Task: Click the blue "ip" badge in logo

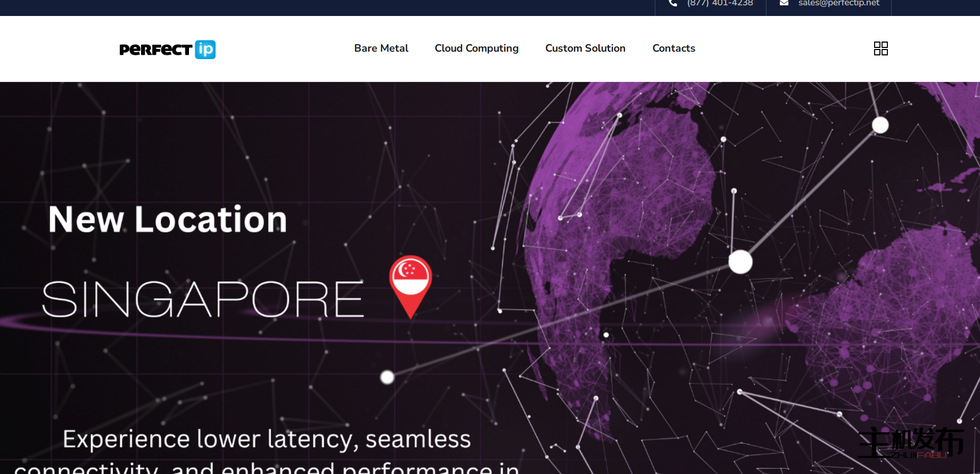Action: pos(205,50)
